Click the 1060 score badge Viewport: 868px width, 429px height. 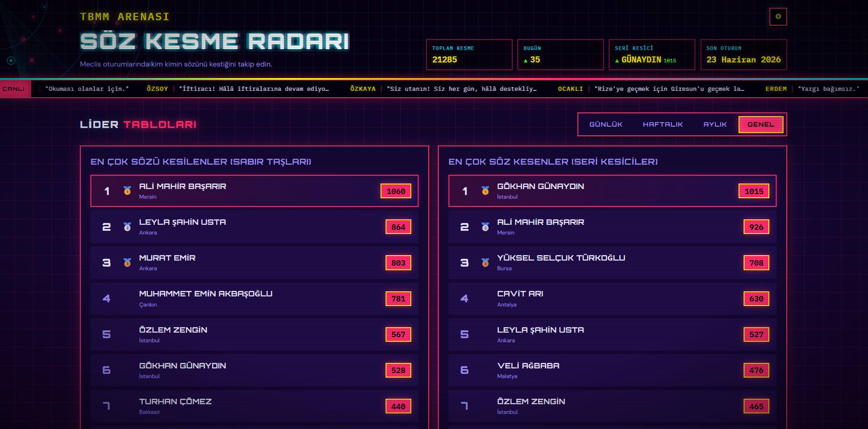point(396,191)
